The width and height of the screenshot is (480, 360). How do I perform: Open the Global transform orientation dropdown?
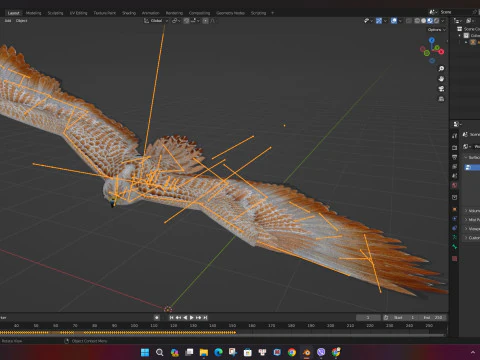tap(156, 21)
